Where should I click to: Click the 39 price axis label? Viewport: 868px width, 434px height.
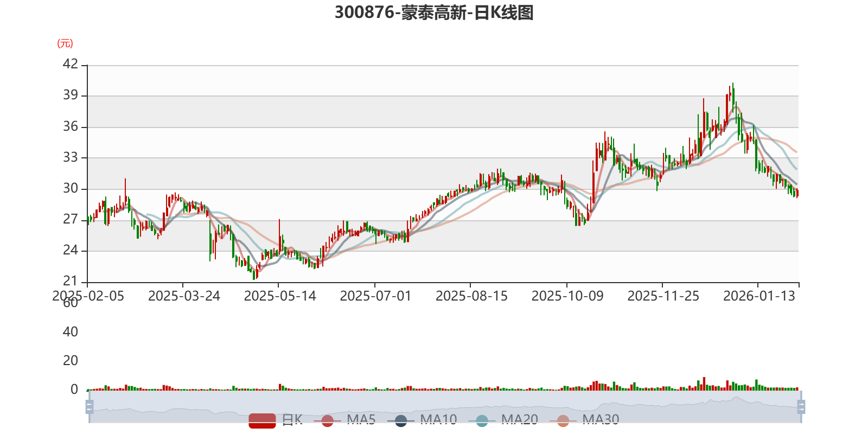point(71,95)
